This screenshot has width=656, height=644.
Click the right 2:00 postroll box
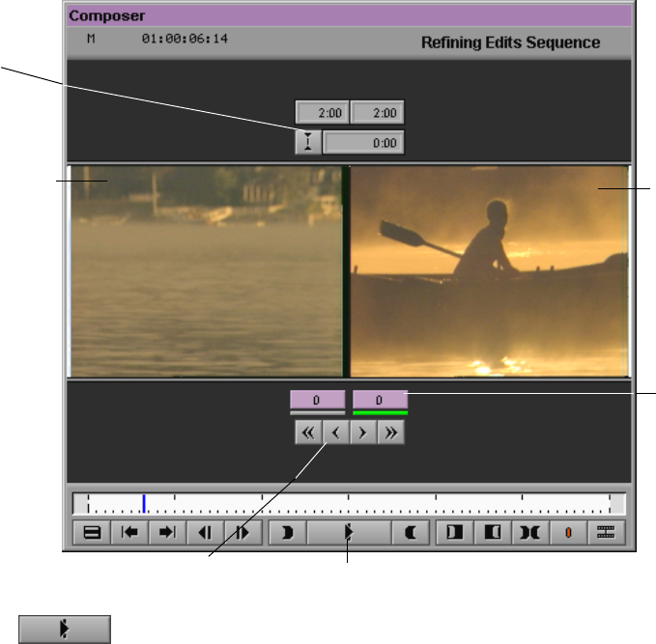[x=378, y=112]
